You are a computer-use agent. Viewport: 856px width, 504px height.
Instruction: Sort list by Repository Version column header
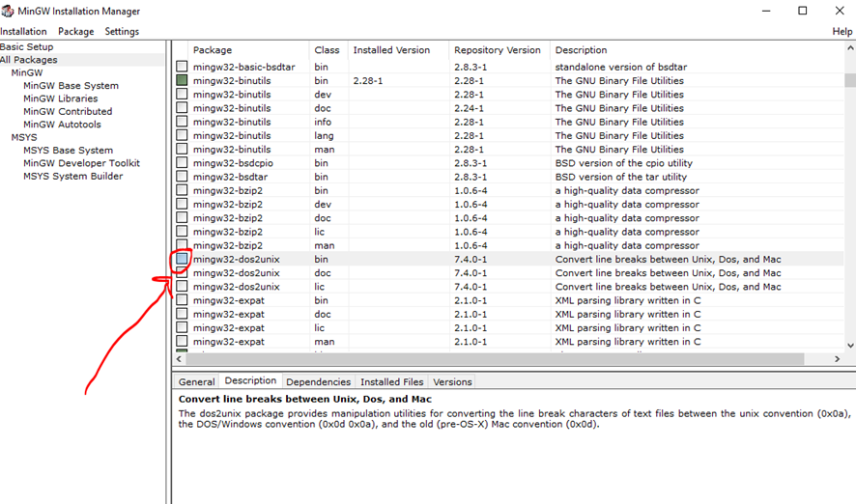(498, 50)
